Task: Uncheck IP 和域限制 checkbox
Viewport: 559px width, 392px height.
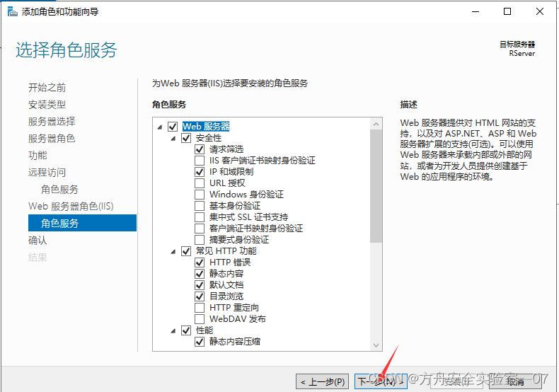Action: tap(200, 172)
